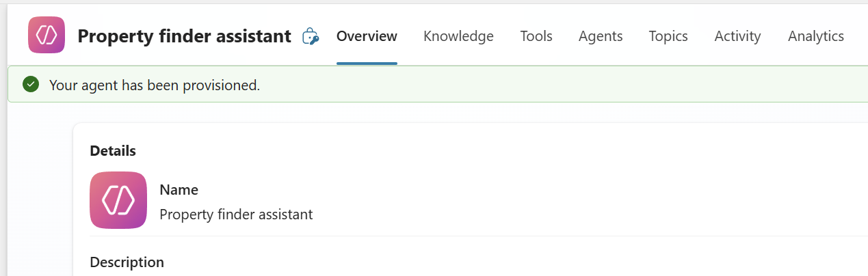This screenshot has height=276, width=868.
Task: Click the 'Your agent has been provisioned' message
Action: [155, 85]
